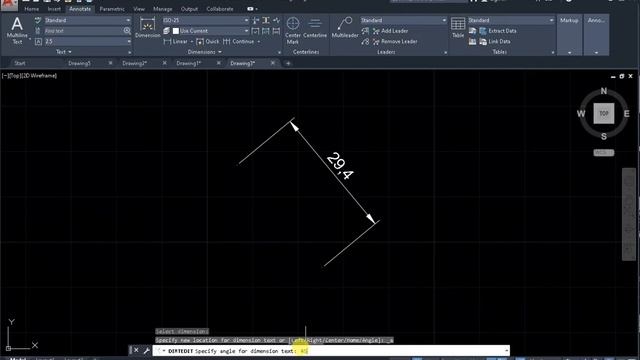Screen dimensions: 640x360
Task: Click the leader icon left of Remove Leader
Action: (x=365, y=41)
